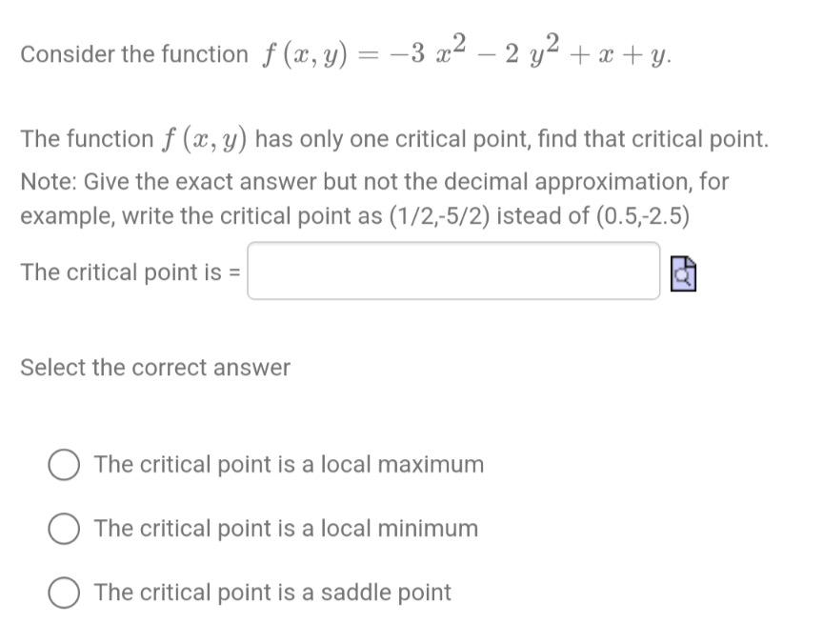Click the preview icon for the critical point answer
This screenshot has width=823, height=644.
[682, 273]
